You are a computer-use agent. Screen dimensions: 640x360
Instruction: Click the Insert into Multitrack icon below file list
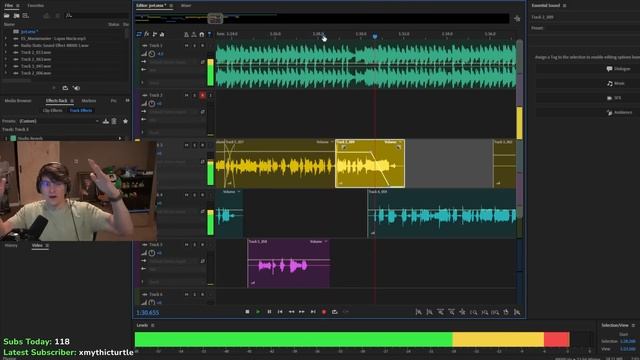(65, 88)
